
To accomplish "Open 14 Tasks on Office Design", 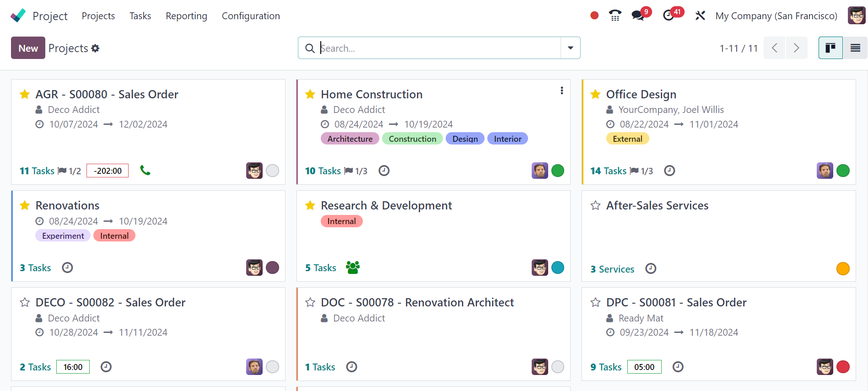I will [609, 171].
